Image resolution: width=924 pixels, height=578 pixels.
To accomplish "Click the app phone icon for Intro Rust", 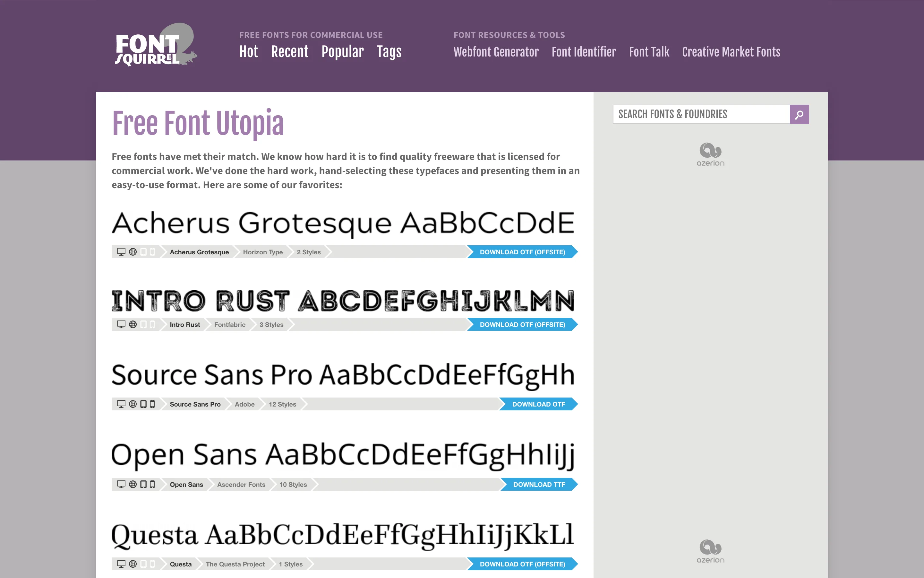I will [152, 325].
